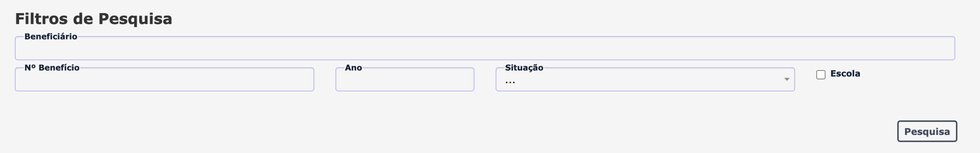980x153 pixels.
Task: Focus the Beneficiário text field
Action: click(x=485, y=48)
